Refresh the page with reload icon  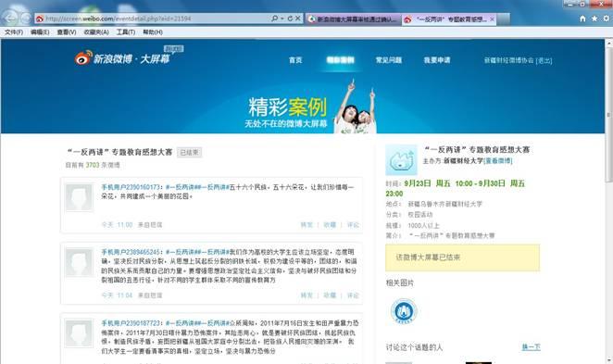290,19
